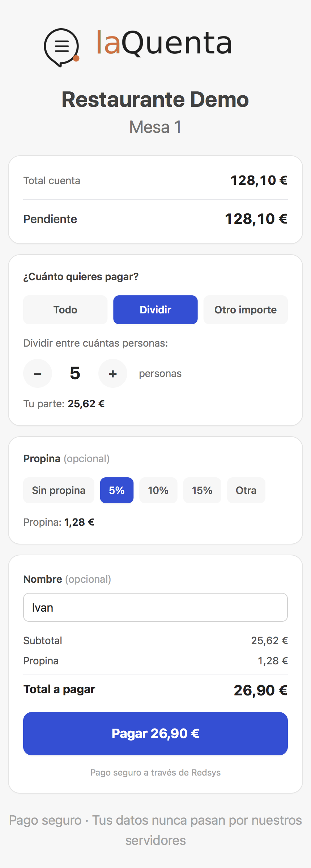This screenshot has height=868, width=311.
Task: Tap the Pagar 26,90 € button
Action: coord(155,734)
